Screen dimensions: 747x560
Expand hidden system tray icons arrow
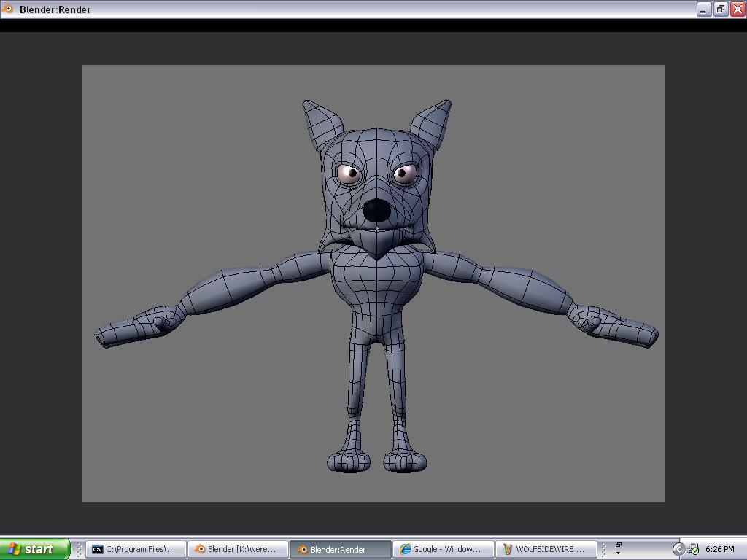678,550
